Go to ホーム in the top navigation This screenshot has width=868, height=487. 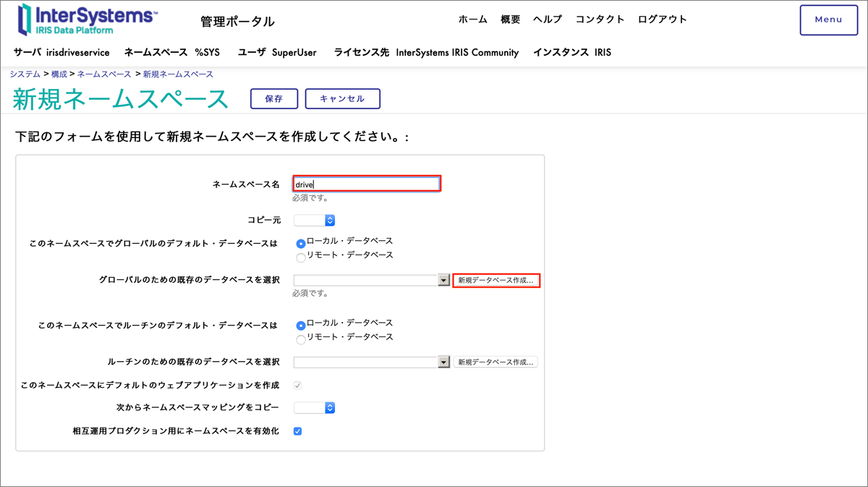[x=472, y=20]
